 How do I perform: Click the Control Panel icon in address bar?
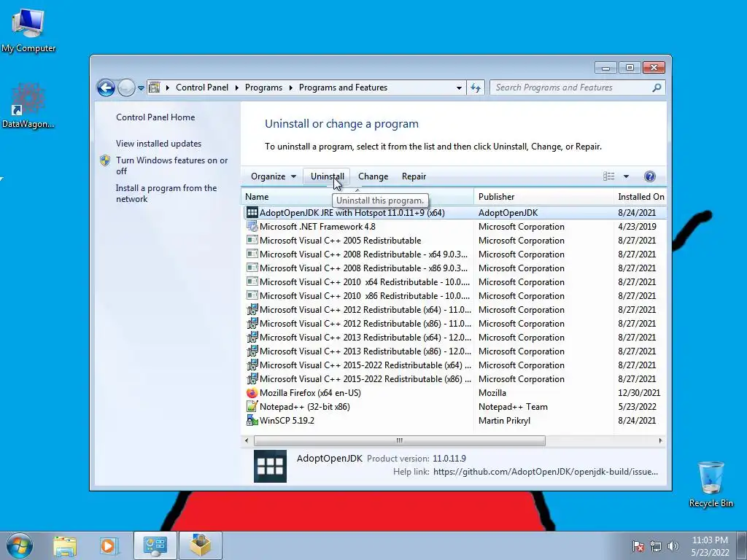pyautogui.click(x=155, y=87)
